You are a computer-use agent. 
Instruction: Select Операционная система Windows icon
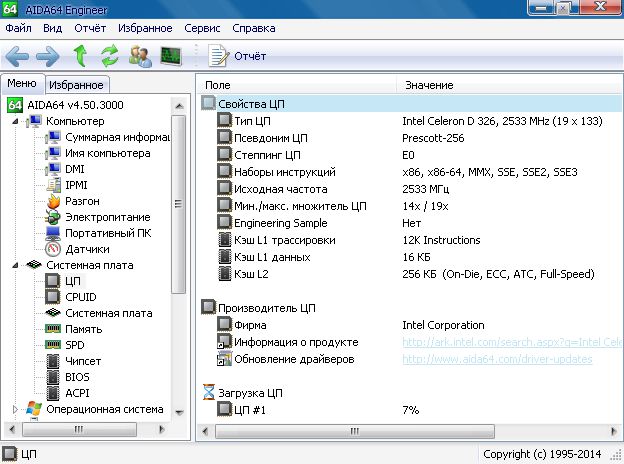coord(34,409)
